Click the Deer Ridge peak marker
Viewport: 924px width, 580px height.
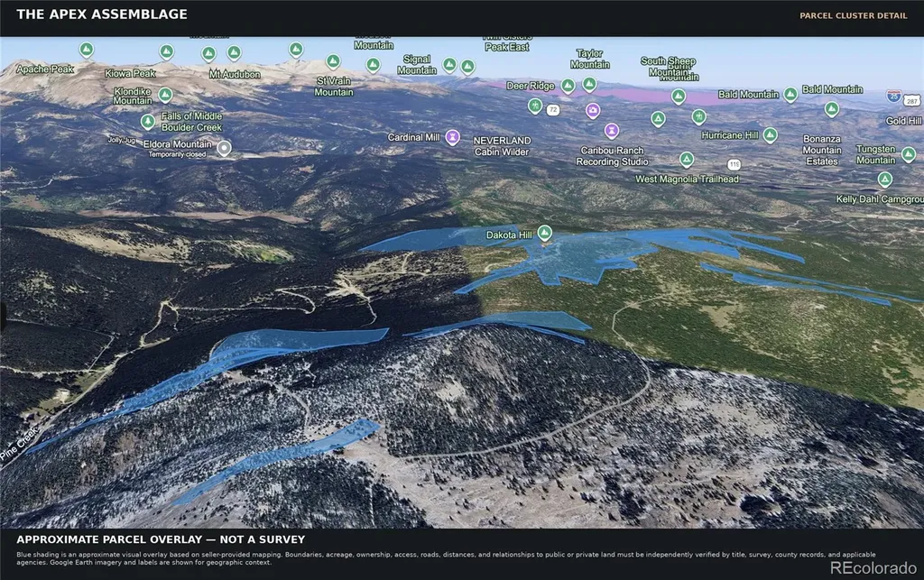[568, 87]
